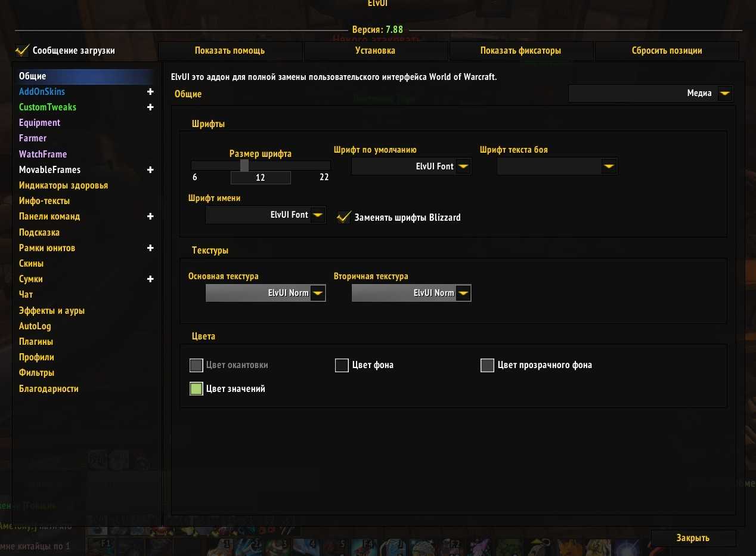Pick the Цвет фона color swatch
This screenshot has width=756, height=556.
tap(342, 365)
